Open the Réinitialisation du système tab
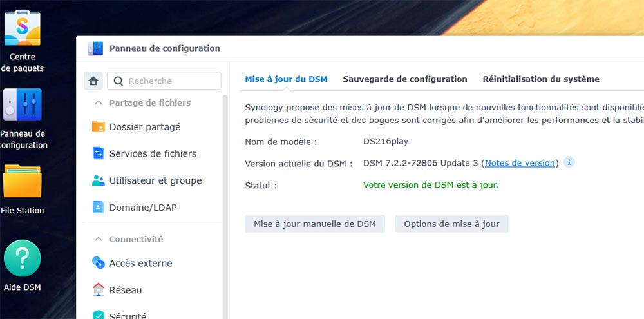The height and width of the screenshot is (319, 644). [541, 79]
